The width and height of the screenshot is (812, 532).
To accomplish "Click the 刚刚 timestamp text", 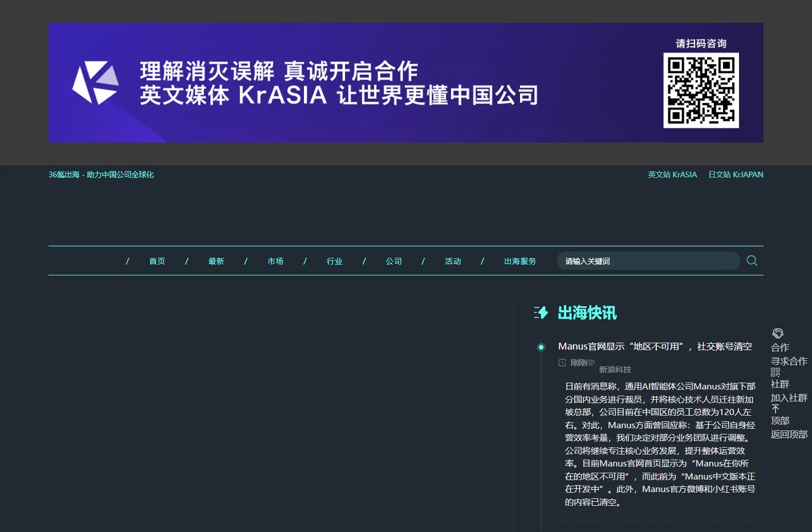I will 579,363.
